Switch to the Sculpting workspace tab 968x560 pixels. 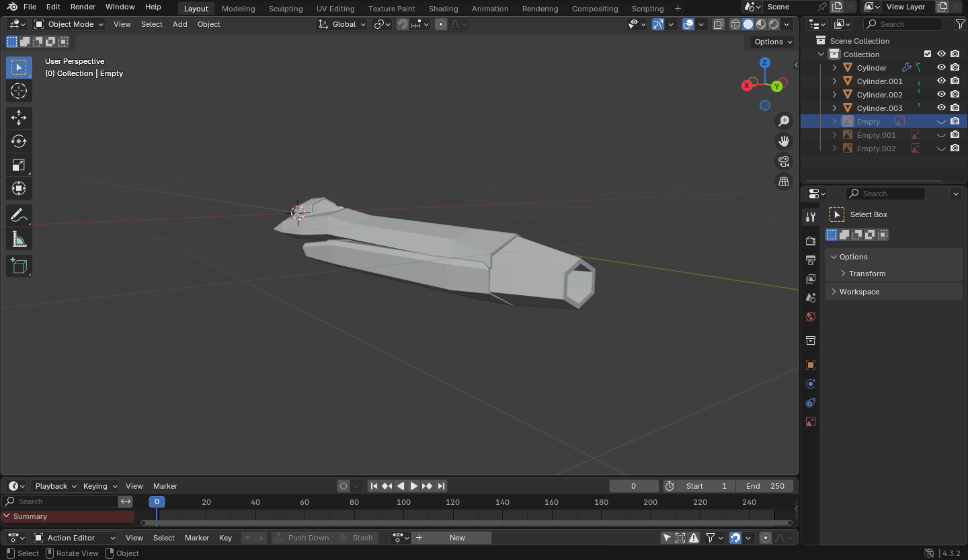pos(286,9)
